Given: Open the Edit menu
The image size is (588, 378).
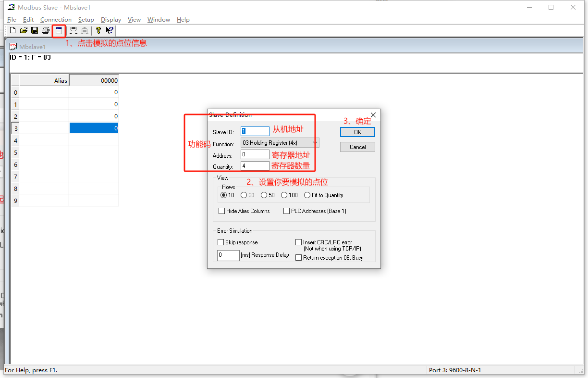Looking at the screenshot, I should click(28, 20).
